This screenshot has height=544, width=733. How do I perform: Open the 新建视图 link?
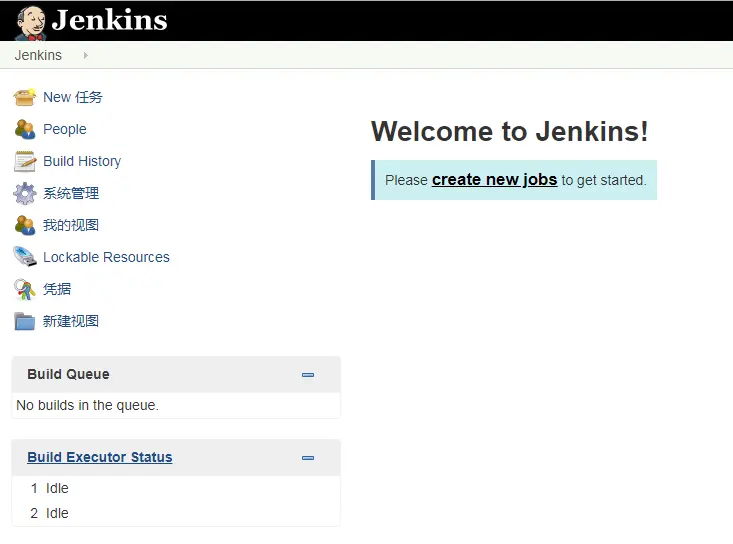[71, 321]
